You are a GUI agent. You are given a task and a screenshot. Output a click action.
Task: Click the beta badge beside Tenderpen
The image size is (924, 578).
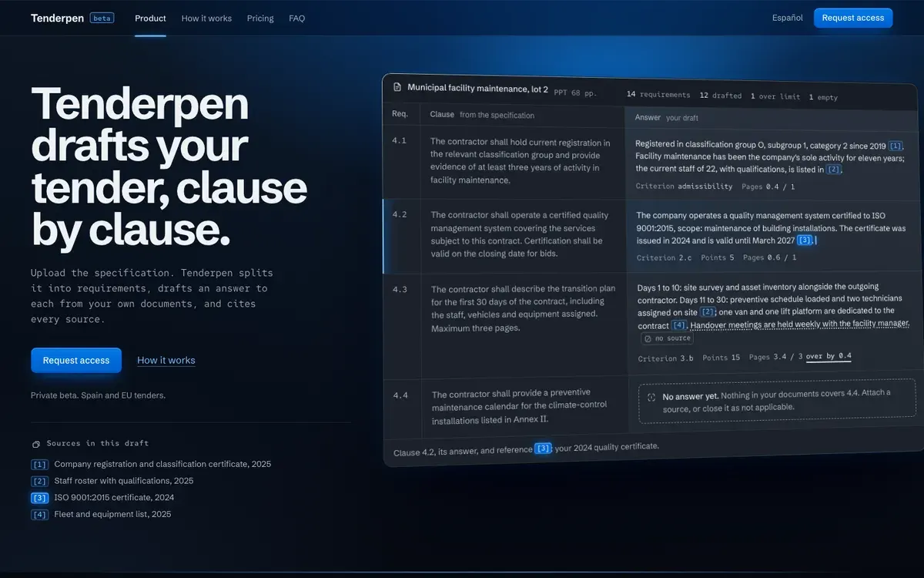click(102, 18)
